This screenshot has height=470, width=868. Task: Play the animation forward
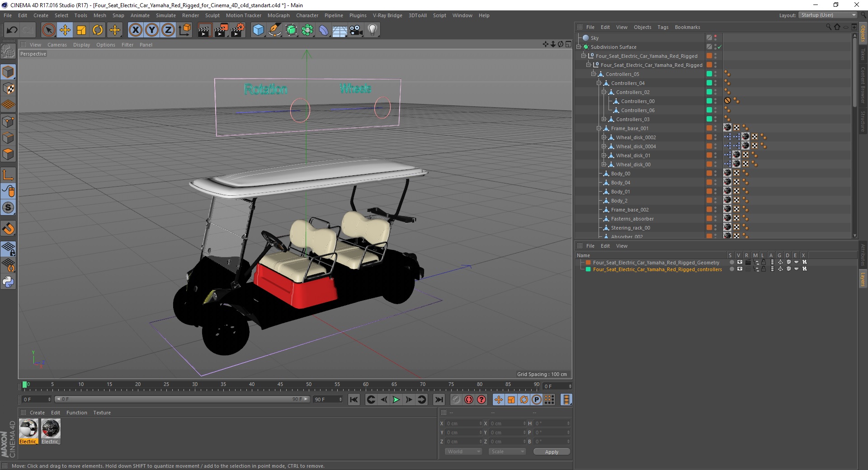click(x=396, y=399)
